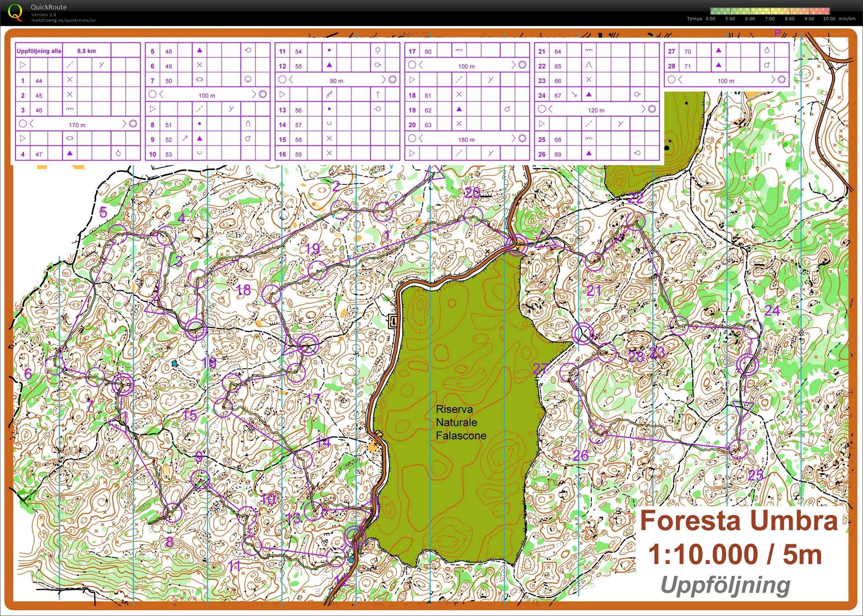Click control number 5 on the map
Viewport: 863px width, 616px height.
point(103,213)
